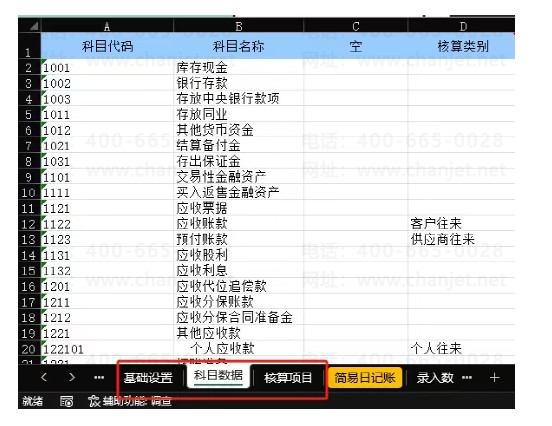Open the 核算项目 sheet tab
The height and width of the screenshot is (426, 552).
[x=288, y=378]
